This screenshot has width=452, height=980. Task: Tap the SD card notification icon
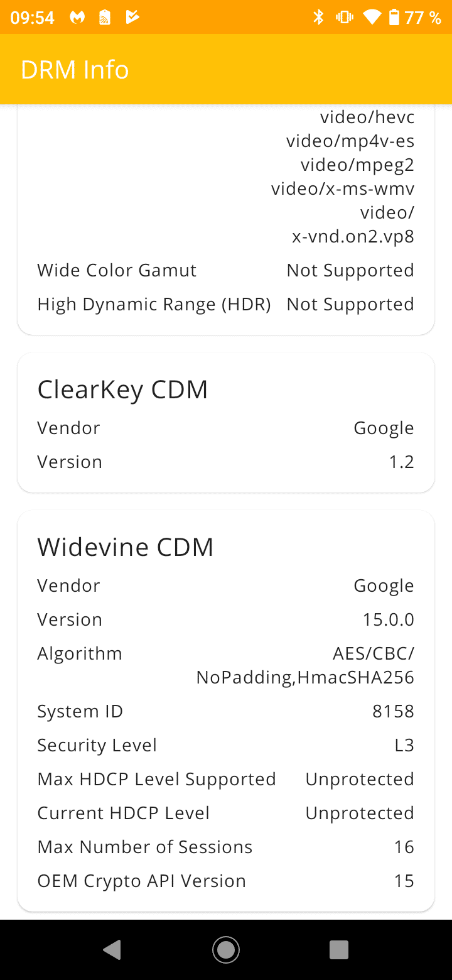tap(105, 18)
